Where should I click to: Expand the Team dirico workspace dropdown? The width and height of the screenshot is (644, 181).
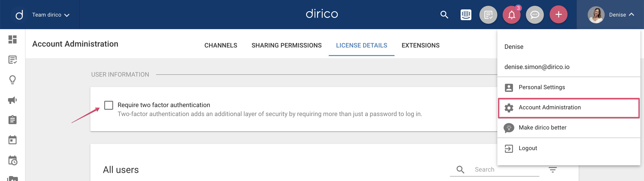pos(51,15)
